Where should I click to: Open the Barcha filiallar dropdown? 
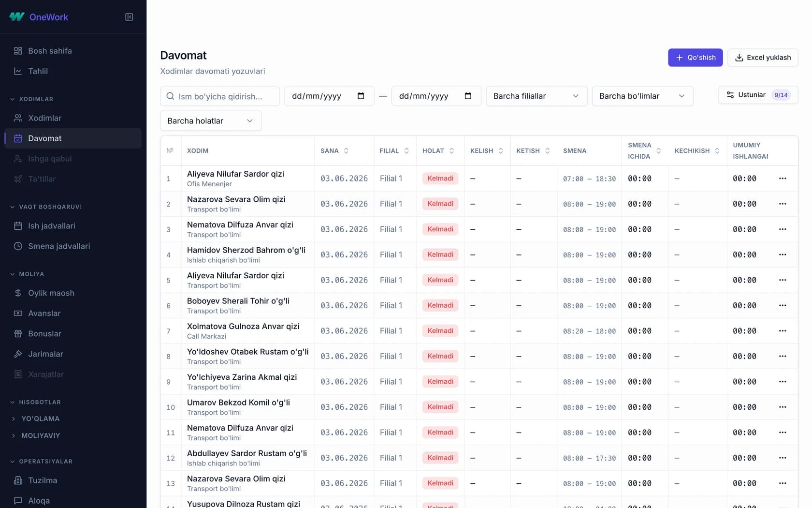coord(536,96)
